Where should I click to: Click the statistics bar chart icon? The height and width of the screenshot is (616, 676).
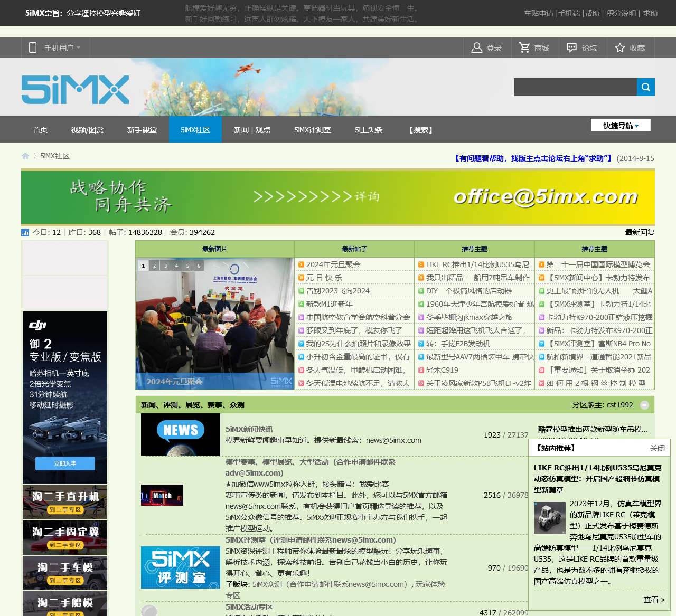[x=25, y=232]
